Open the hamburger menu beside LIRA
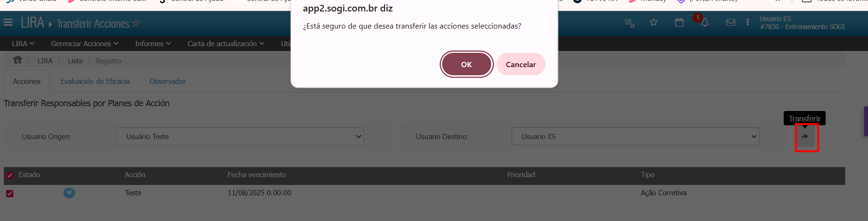 (x=8, y=22)
